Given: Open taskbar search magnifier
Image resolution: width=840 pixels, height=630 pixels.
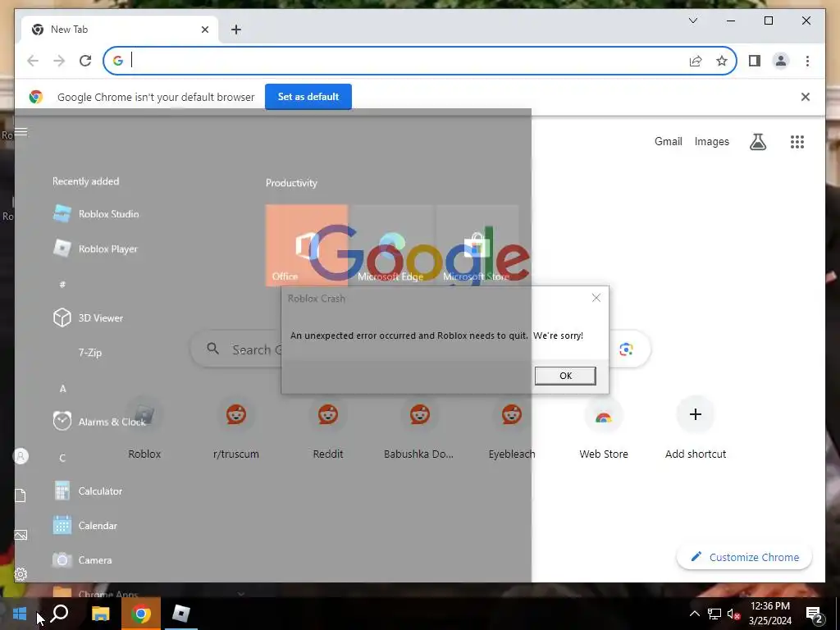Looking at the screenshot, I should coord(59,614).
